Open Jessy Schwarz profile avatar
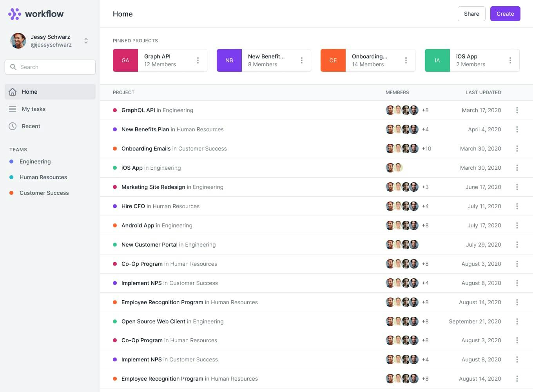This screenshot has height=392, width=533. pyautogui.click(x=18, y=41)
